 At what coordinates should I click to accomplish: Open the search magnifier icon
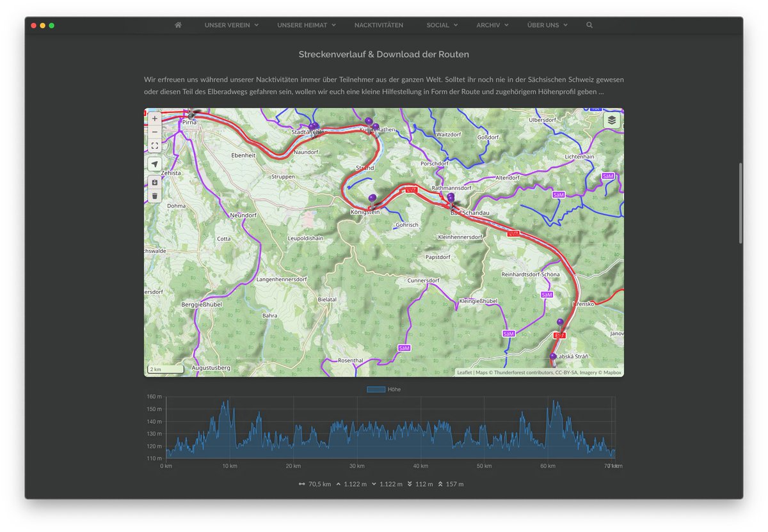point(589,25)
